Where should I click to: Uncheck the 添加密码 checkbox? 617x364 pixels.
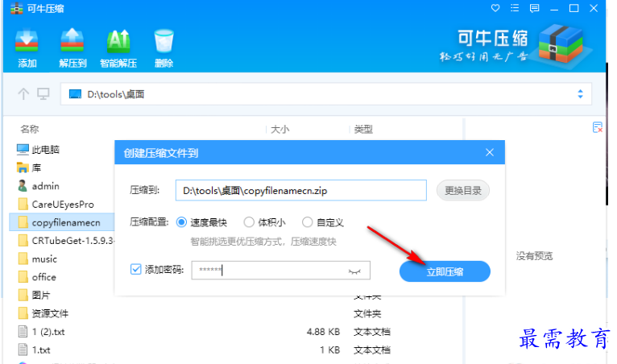tap(136, 270)
